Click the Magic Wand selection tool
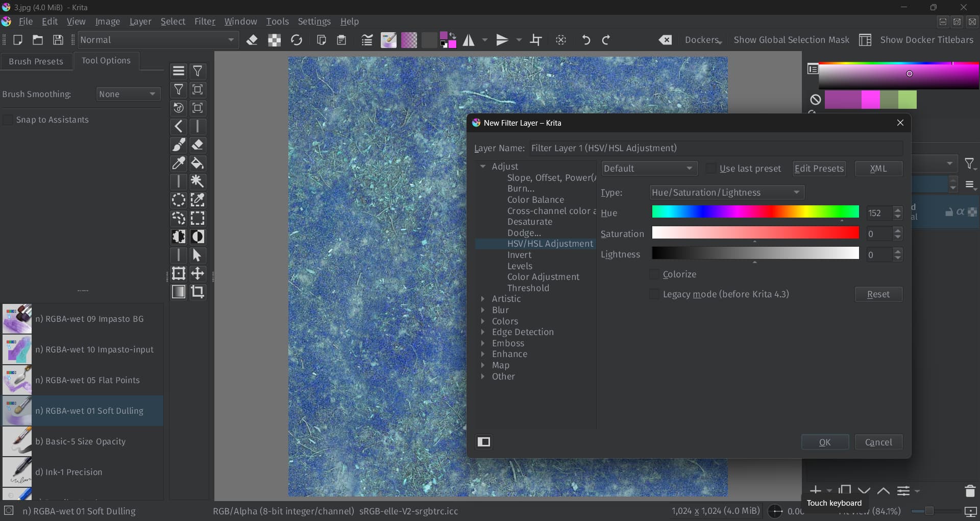 (198, 182)
